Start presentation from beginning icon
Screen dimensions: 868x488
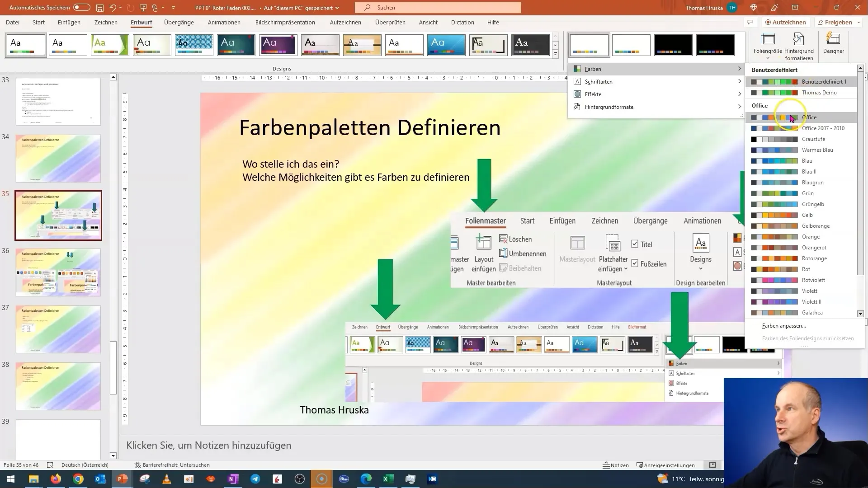tap(143, 8)
